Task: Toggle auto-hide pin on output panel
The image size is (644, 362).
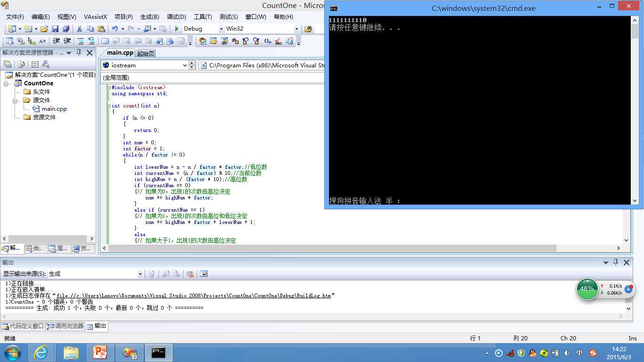Action: (x=616, y=263)
